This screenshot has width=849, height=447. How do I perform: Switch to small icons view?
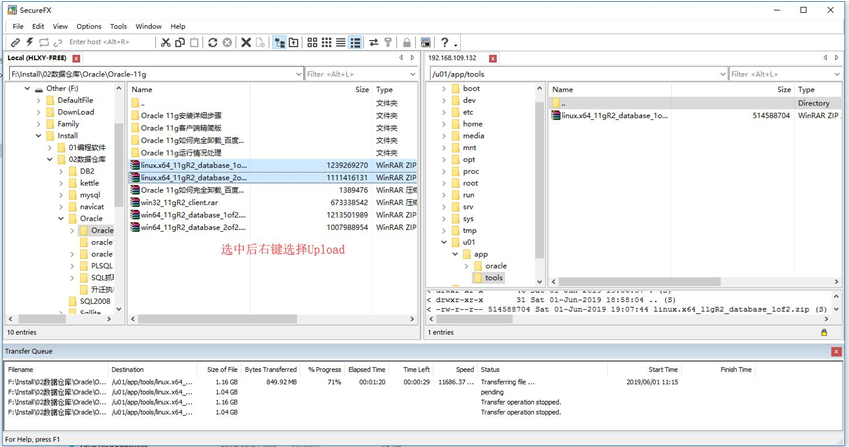pyautogui.click(x=326, y=42)
